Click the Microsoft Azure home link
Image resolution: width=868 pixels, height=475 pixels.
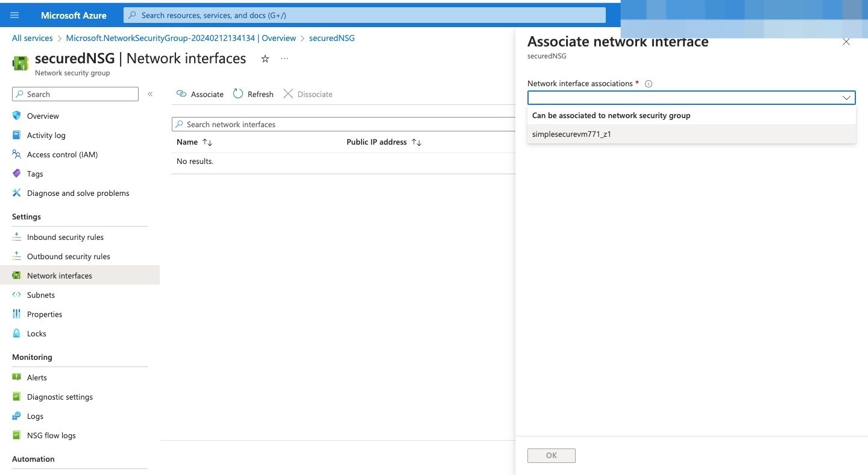[74, 15]
